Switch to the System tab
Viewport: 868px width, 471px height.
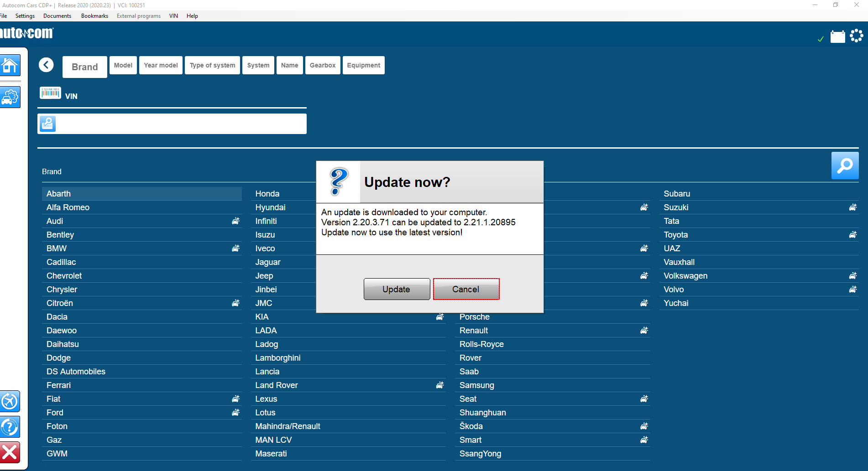coord(258,65)
